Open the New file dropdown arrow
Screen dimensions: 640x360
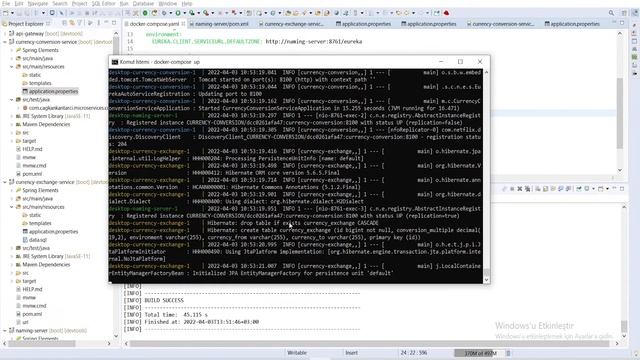[x=12, y=13]
